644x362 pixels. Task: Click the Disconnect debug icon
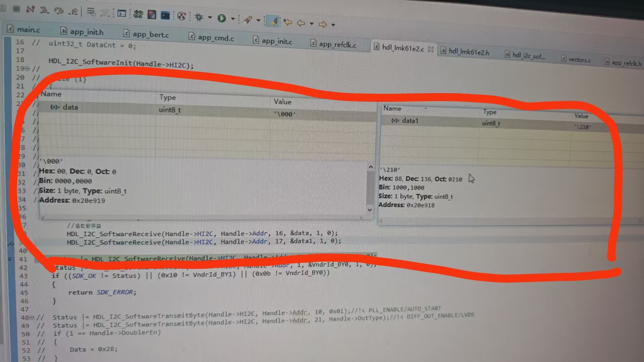pyautogui.click(x=30, y=9)
